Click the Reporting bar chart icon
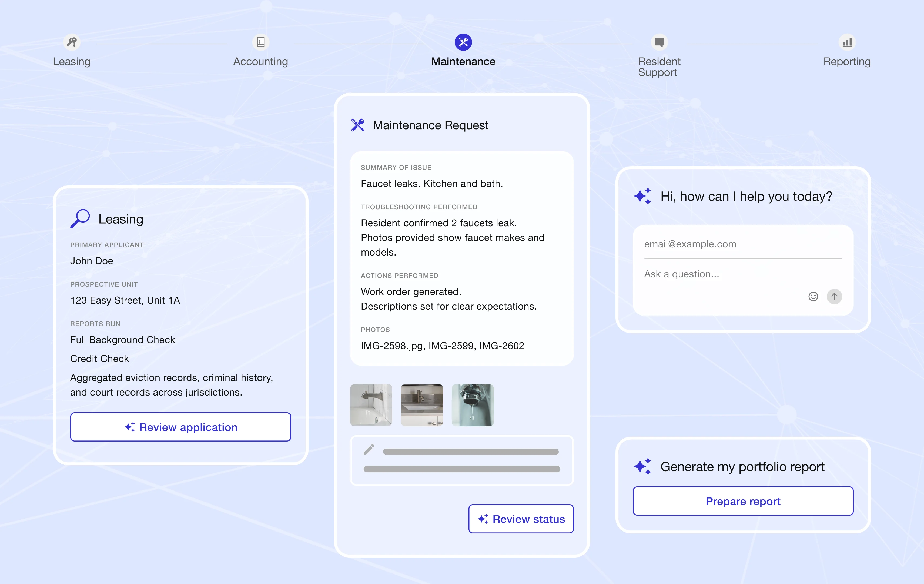Viewport: 924px width, 584px height. click(847, 42)
